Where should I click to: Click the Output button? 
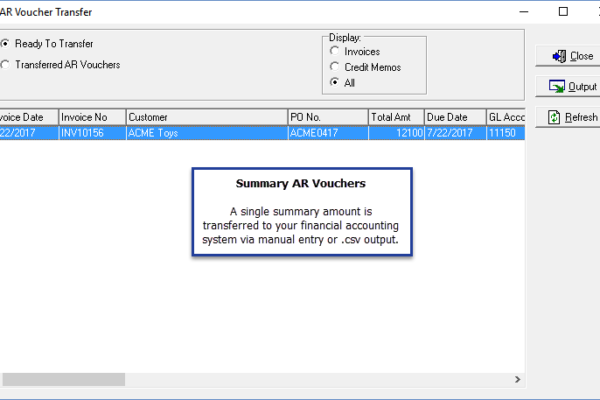click(x=568, y=87)
